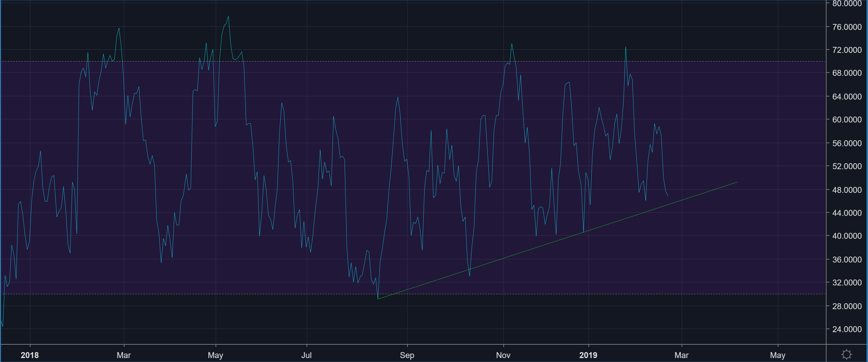This screenshot has width=868, height=362.
Task: Click the 72.0000 value on price scale
Action: [847, 50]
